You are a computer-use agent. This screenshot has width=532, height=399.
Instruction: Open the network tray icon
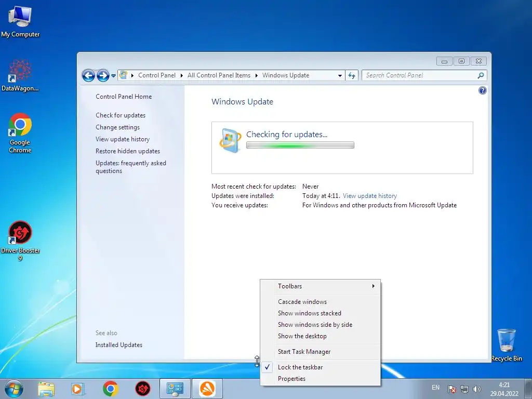click(x=464, y=389)
